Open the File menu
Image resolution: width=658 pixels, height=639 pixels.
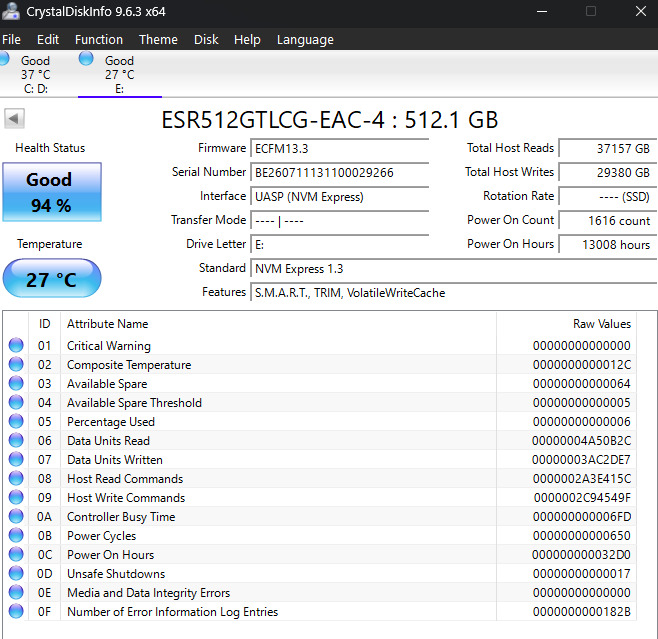pyautogui.click(x=11, y=40)
